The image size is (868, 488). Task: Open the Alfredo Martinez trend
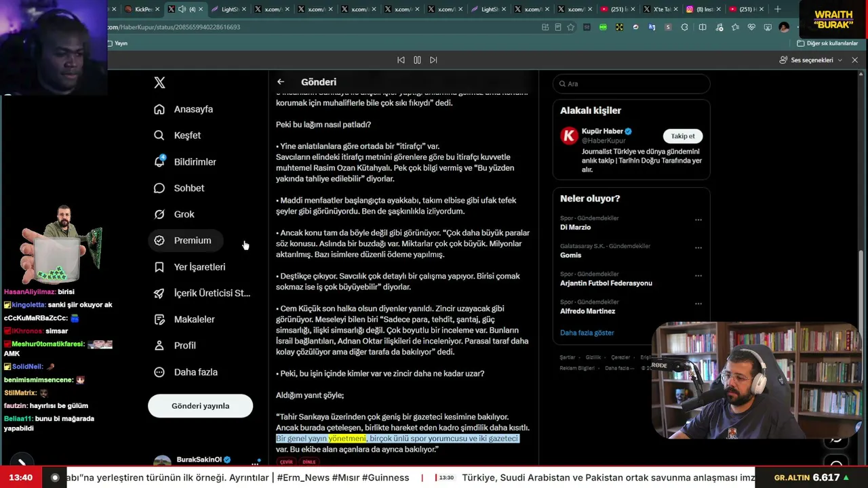pos(588,311)
